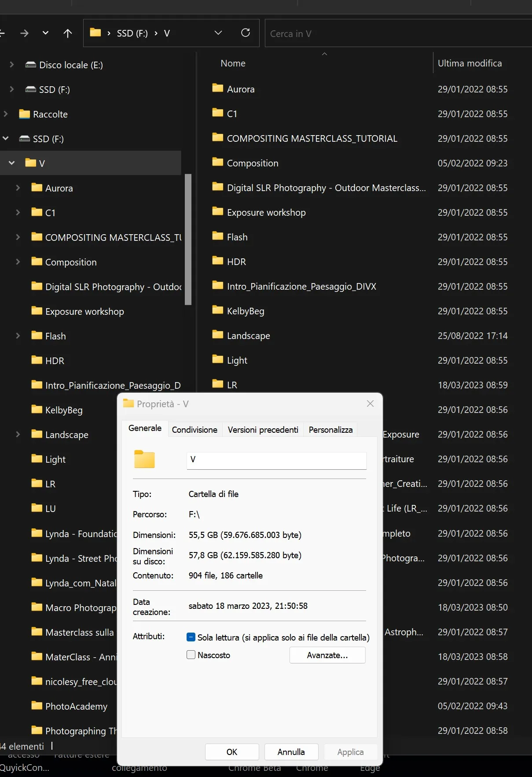Open the Versioni precedenti tab
Image resolution: width=532 pixels, height=777 pixels.
coord(263,430)
